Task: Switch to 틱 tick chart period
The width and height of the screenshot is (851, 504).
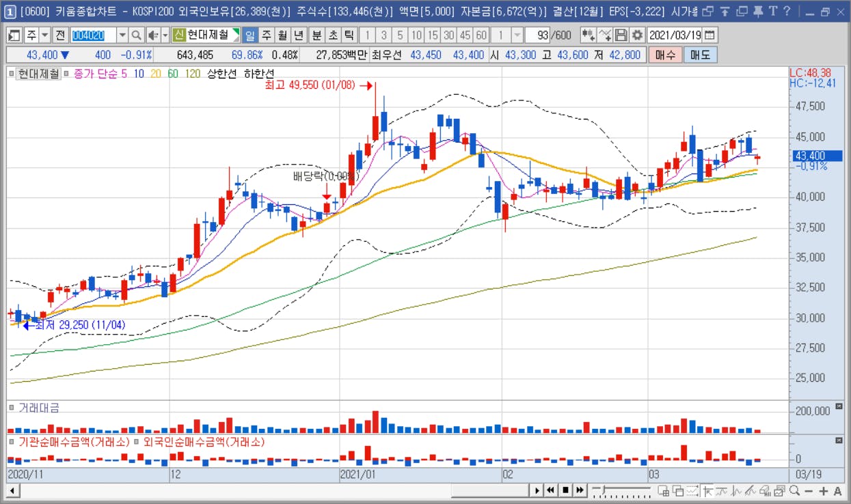Action: tap(349, 36)
